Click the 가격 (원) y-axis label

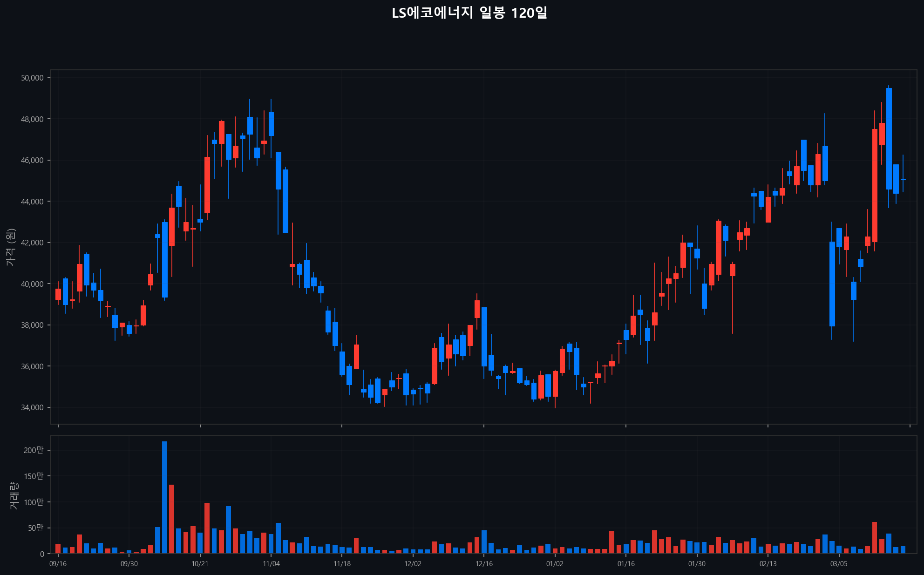[11, 247]
